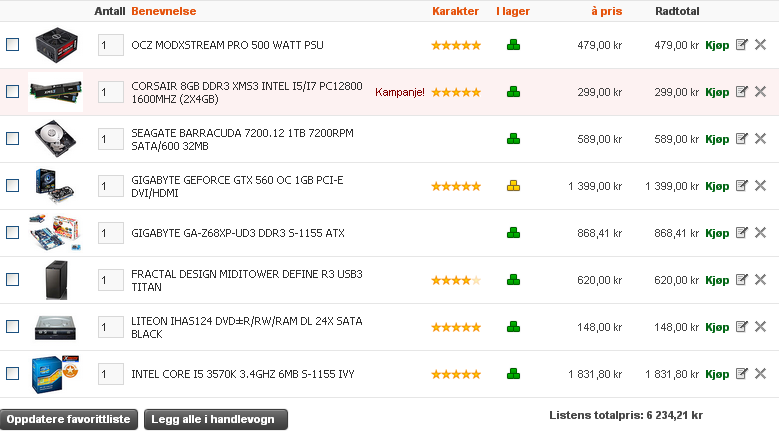784x433 pixels.
Task: View star rating for Corsair 8GB DDR3
Action: pos(456,92)
